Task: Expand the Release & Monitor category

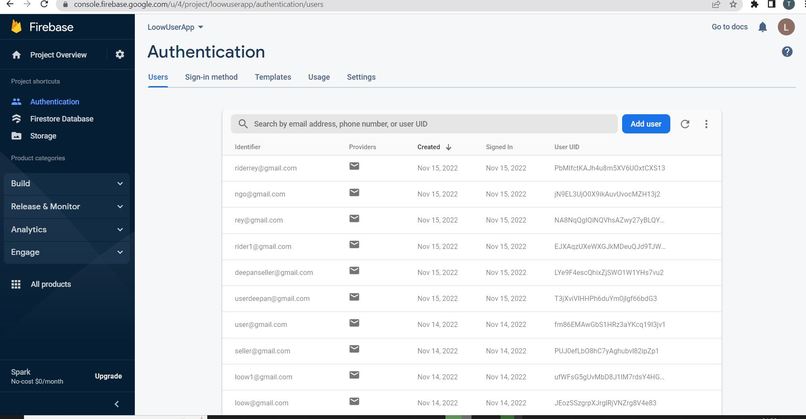Action: pos(67,207)
